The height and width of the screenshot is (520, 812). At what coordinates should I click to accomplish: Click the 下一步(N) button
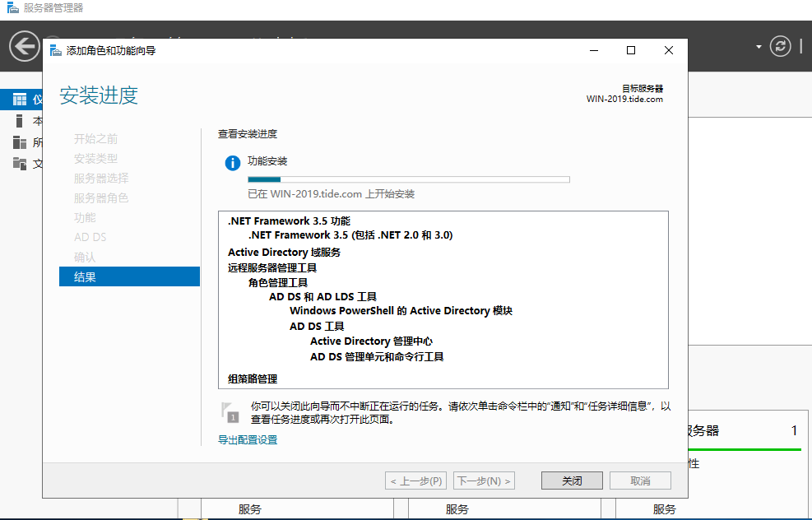point(484,481)
